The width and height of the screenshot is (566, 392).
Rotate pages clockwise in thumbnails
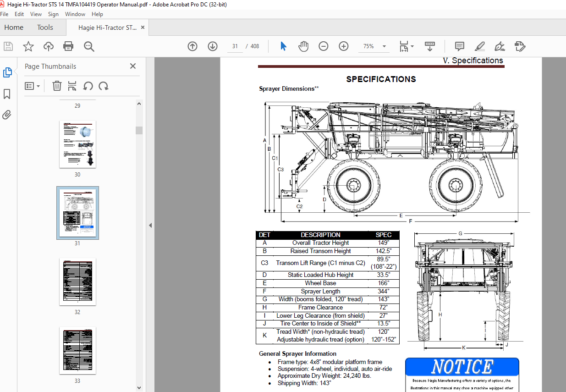(104, 86)
